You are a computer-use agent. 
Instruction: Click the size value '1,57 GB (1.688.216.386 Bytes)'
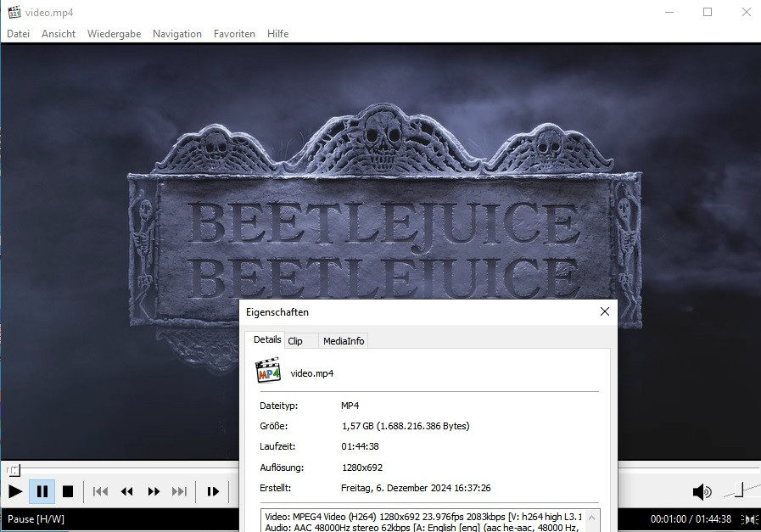pos(406,426)
